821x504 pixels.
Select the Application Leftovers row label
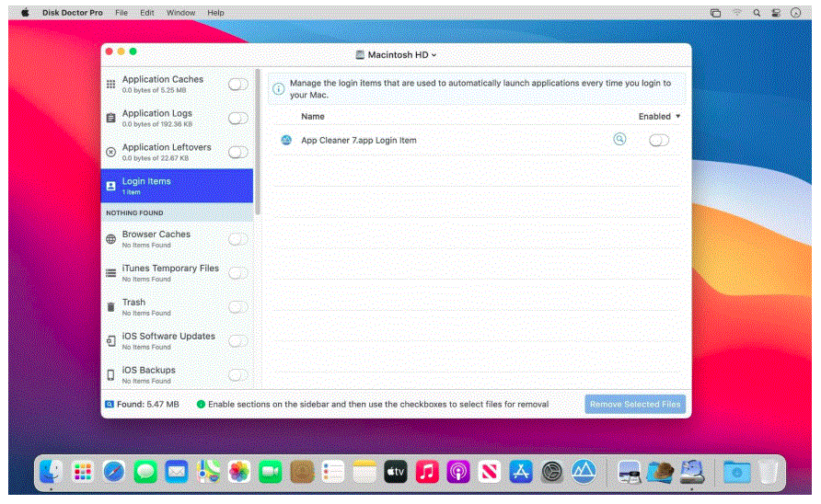pyautogui.click(x=167, y=147)
